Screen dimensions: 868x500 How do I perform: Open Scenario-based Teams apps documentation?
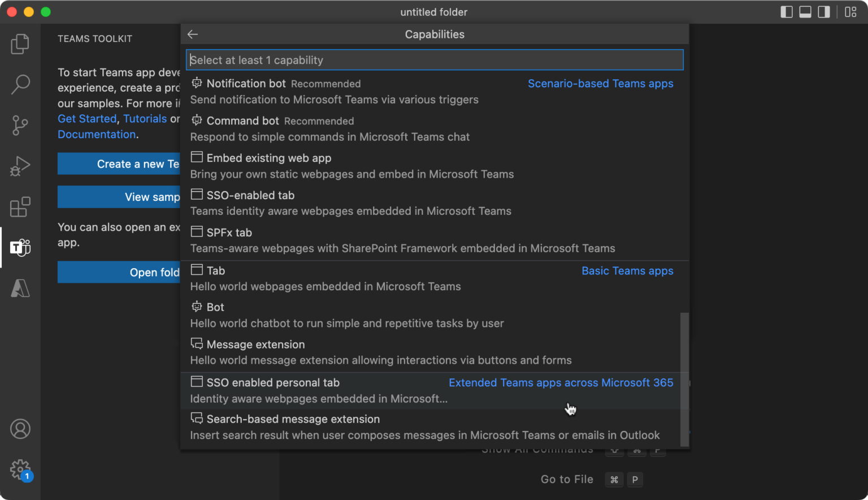[600, 83]
